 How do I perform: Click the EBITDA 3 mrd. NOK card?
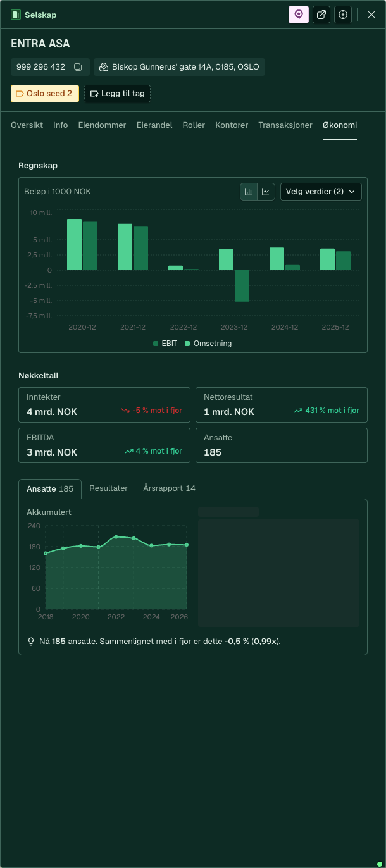coord(104,445)
